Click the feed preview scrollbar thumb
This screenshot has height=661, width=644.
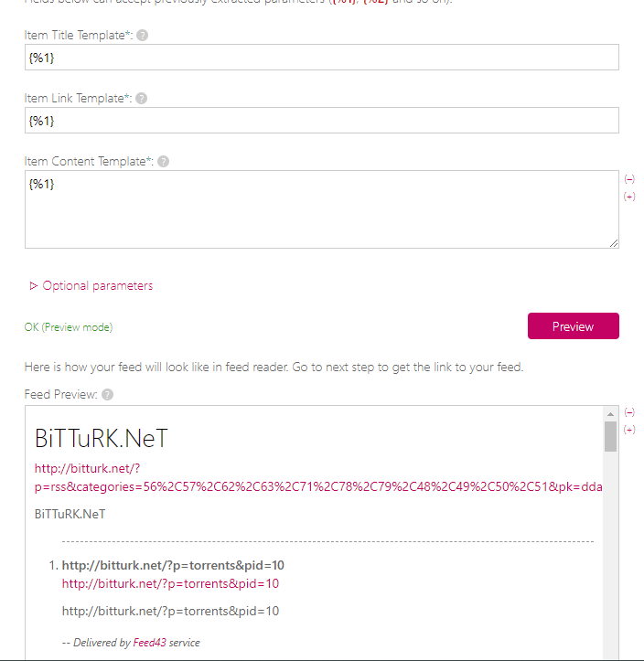[610, 436]
